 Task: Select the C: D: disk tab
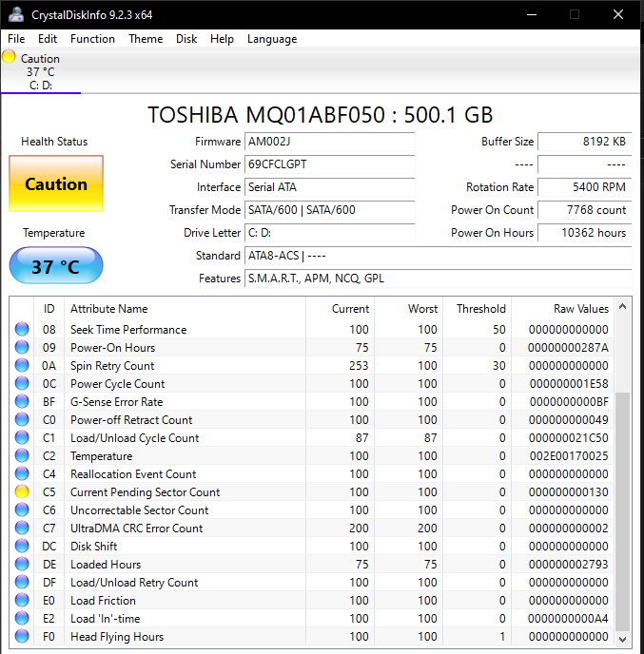pos(40,85)
